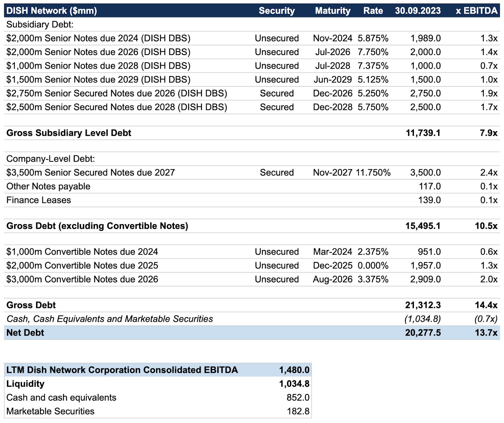Click the '11.750%' rate cell
The width and height of the screenshot is (504, 423).
373,173
